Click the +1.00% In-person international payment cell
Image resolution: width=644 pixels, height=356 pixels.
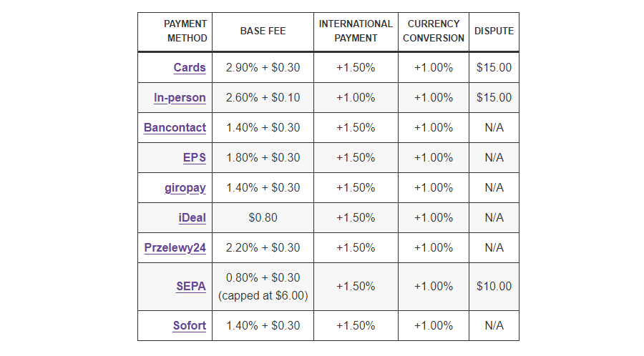tap(356, 98)
